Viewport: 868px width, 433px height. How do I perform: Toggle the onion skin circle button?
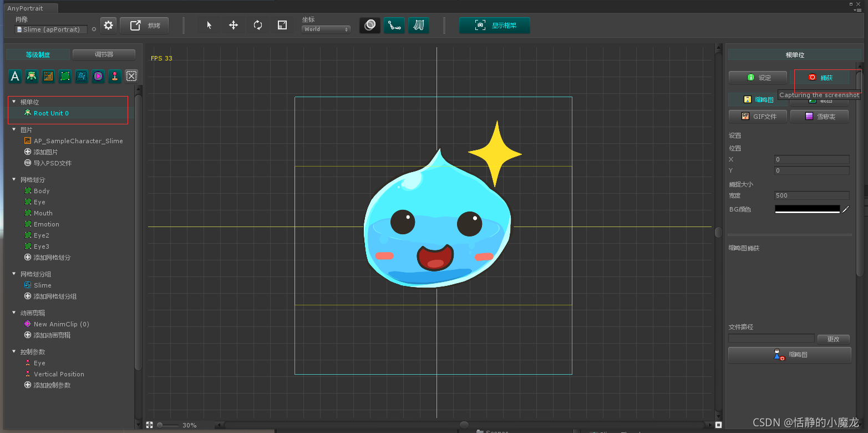point(370,25)
